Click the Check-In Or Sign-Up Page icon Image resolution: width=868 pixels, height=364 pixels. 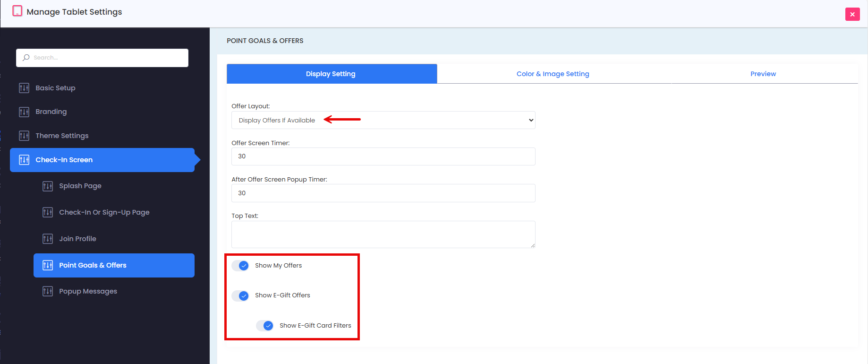48,212
